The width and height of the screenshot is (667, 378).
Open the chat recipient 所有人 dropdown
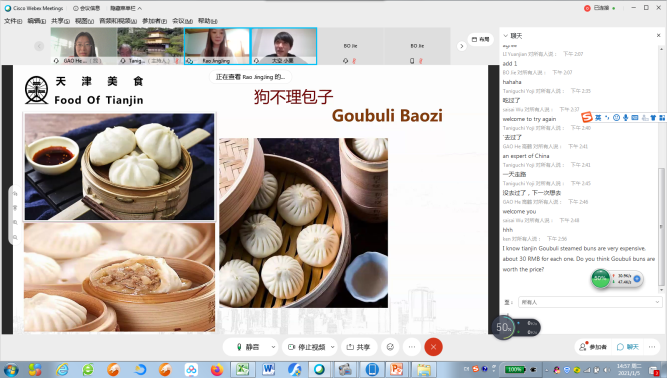590,302
